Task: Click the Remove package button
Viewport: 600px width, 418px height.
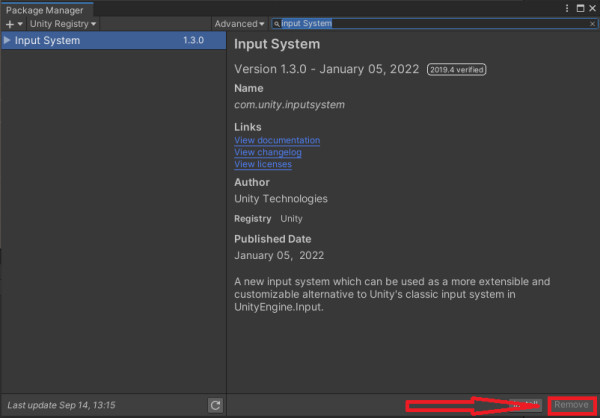Action: (571, 405)
